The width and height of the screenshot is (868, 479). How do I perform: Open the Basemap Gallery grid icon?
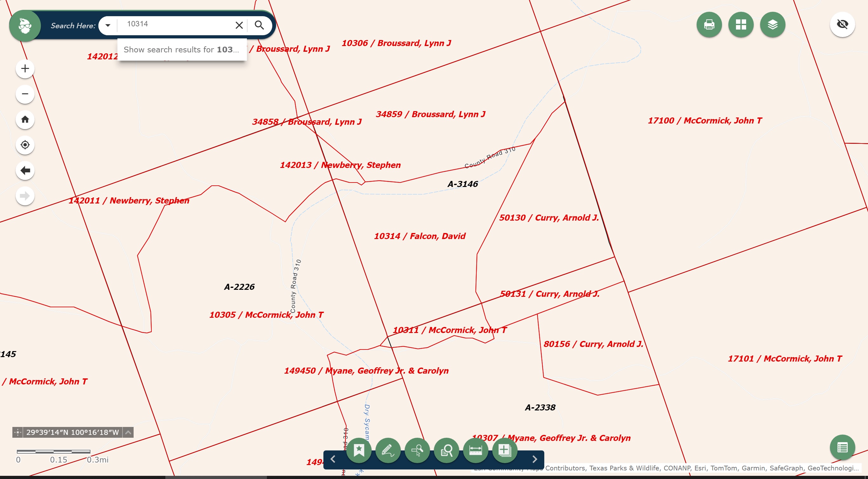point(741,25)
